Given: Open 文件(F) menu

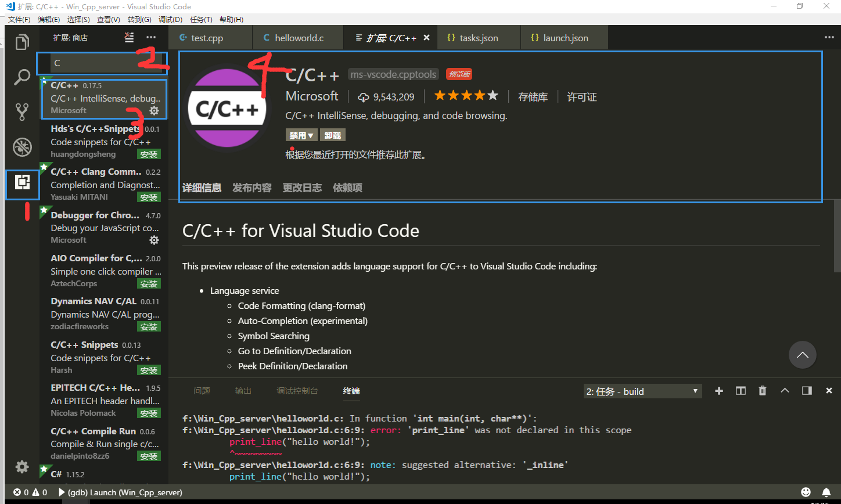Looking at the screenshot, I should pyautogui.click(x=19, y=19).
